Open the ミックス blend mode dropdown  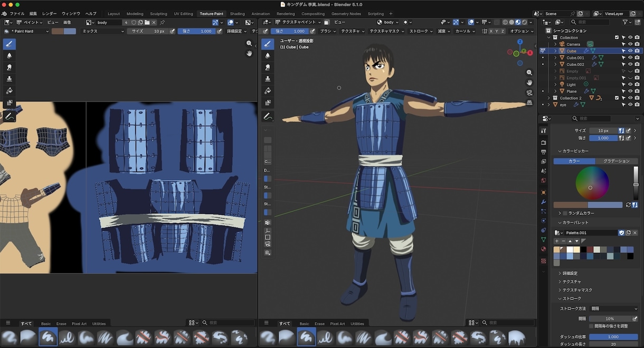point(102,31)
